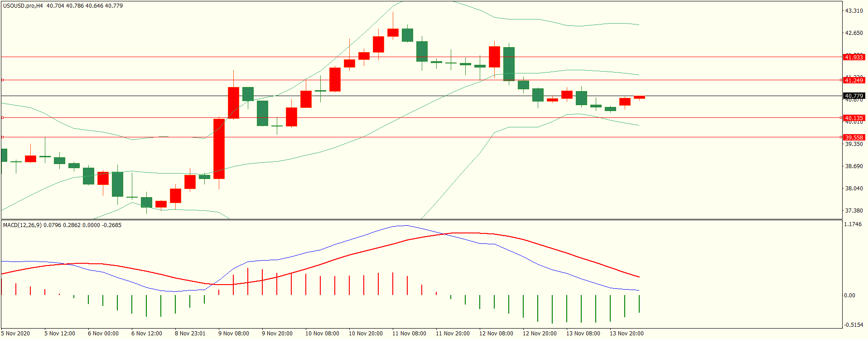The width and height of the screenshot is (868, 339).
Task: Click the 9 Nov 08:00 time label
Action: (x=234, y=334)
